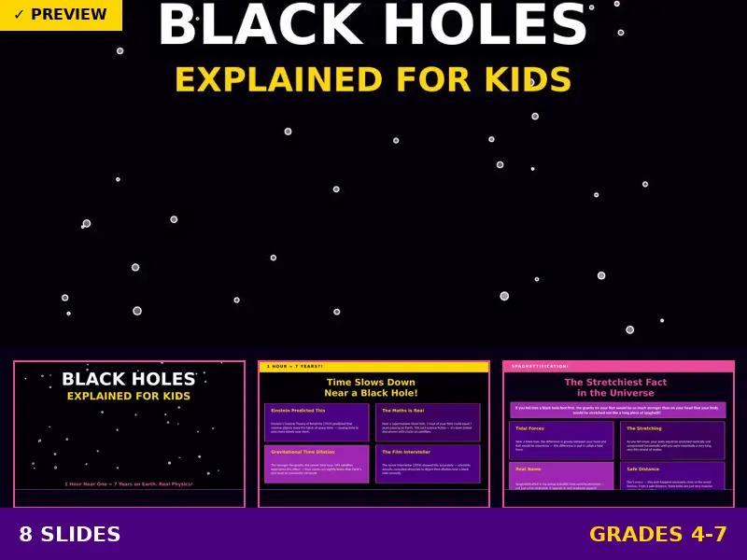Select the Gravitational Time Dilation card

point(317,464)
